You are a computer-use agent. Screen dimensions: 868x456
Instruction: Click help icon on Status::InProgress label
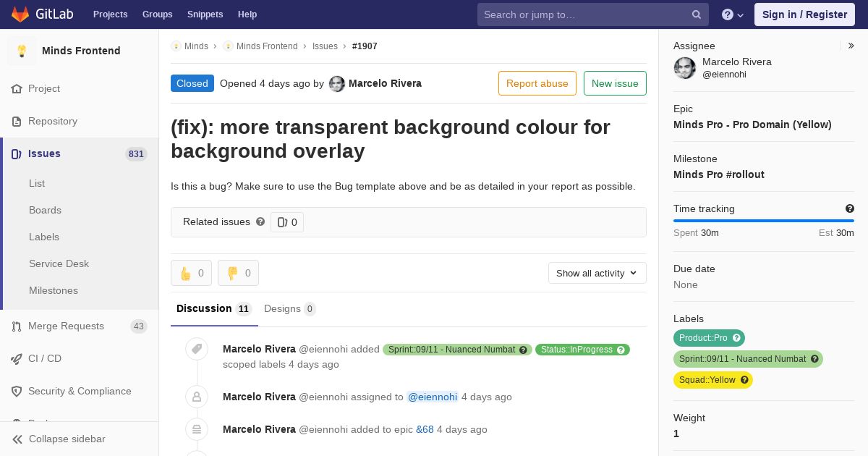(621, 350)
